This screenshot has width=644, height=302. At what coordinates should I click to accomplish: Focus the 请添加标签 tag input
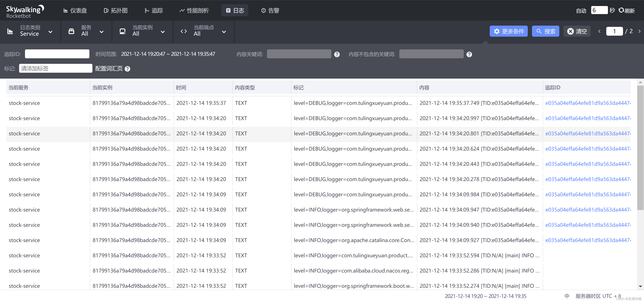[x=56, y=68]
